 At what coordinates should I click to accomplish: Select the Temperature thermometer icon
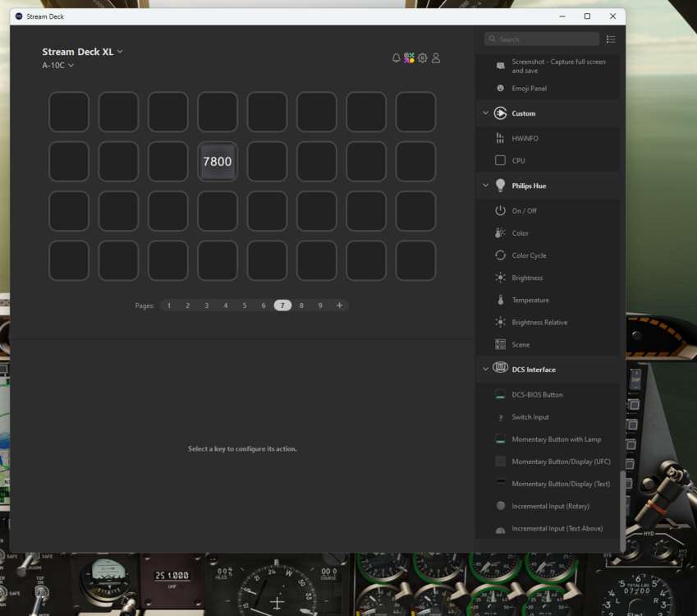tap(501, 300)
